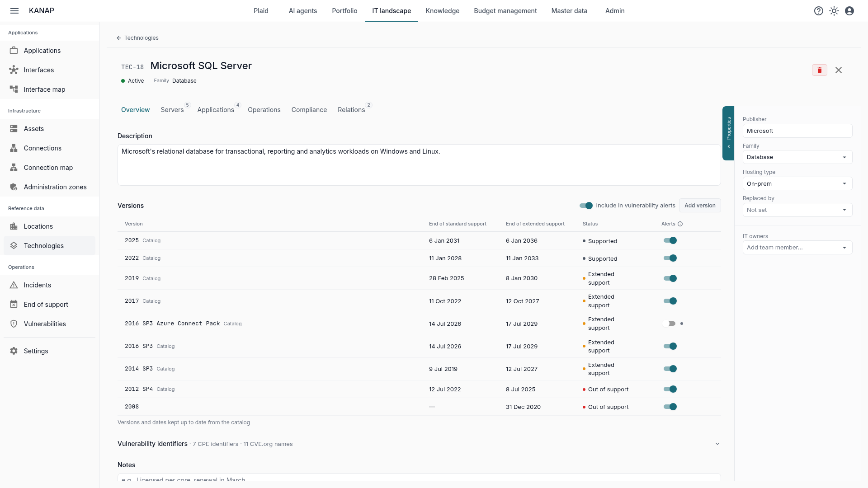Open the Budget management menu
This screenshot has height=488, width=868.
tap(505, 11)
